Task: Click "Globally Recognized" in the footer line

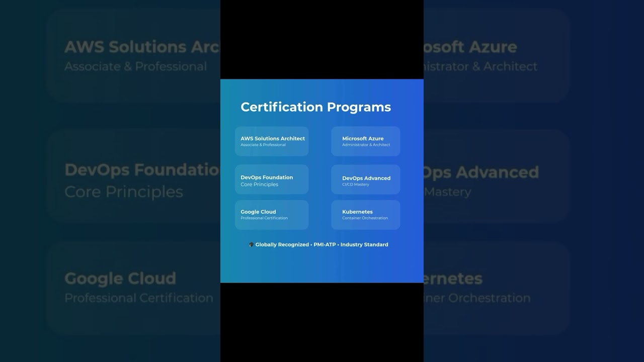Action: point(282,245)
